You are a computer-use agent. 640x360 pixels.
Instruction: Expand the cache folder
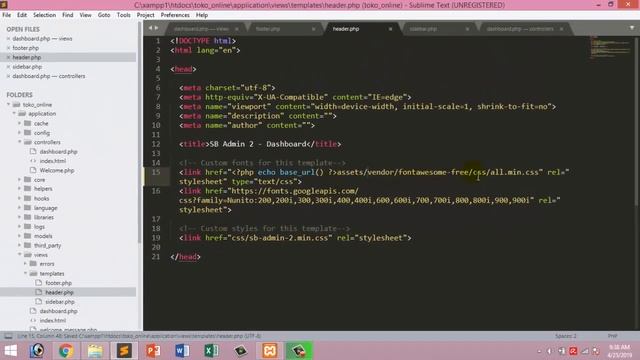(x=20, y=123)
